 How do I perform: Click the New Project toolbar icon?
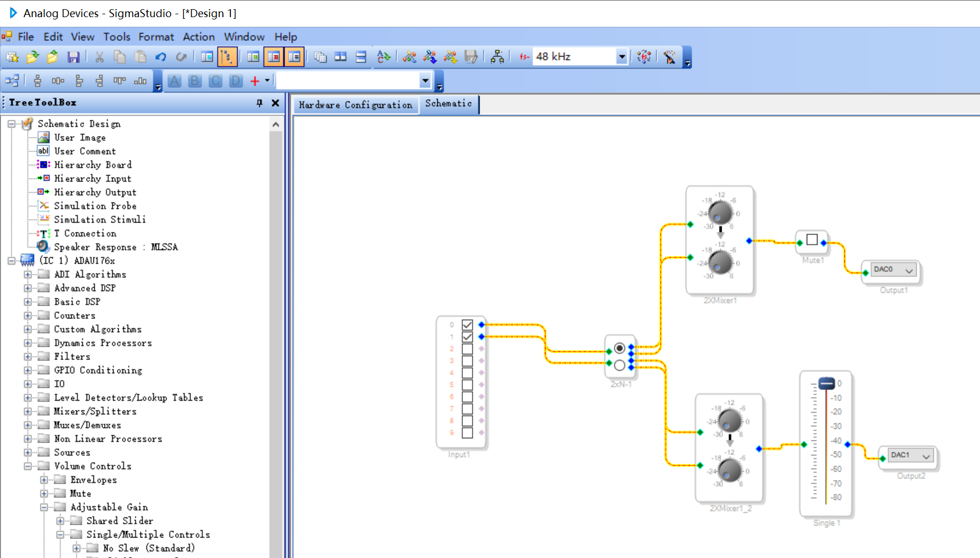pos(13,56)
